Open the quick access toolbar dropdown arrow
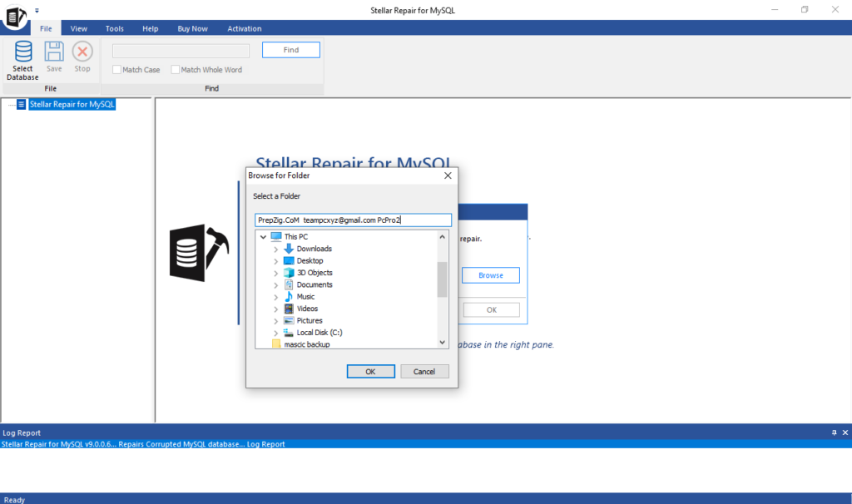The height and width of the screenshot is (504, 852). pyautogui.click(x=37, y=10)
